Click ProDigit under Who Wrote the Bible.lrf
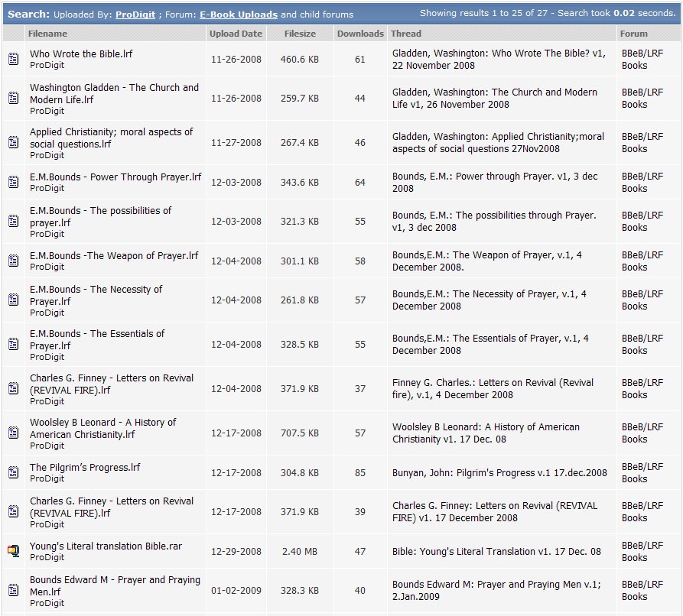Image resolution: width=683 pixels, height=616 pixels. coord(47,65)
